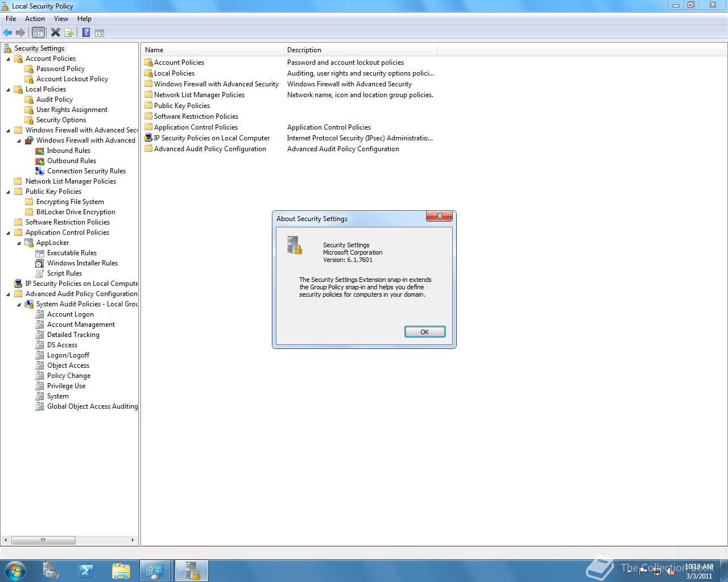This screenshot has height=582, width=728.
Task: Collapse Advanced Audit Policy Configuration node
Action: 8,294
